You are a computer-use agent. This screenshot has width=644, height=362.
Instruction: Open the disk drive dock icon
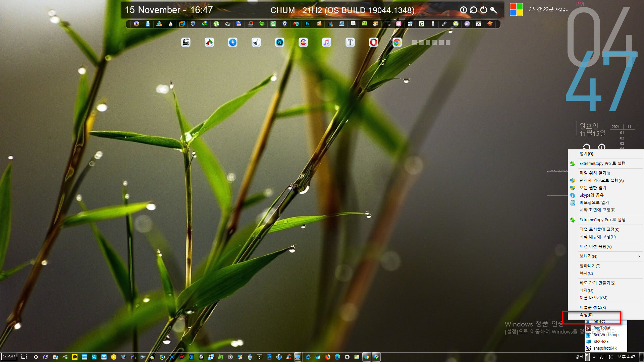coord(185,42)
